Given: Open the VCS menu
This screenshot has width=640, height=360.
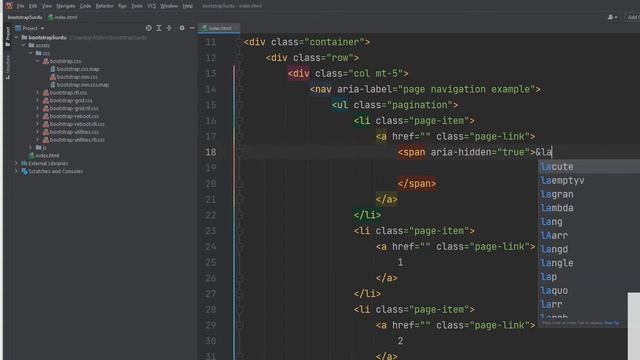Looking at the screenshot, I should [x=151, y=6].
